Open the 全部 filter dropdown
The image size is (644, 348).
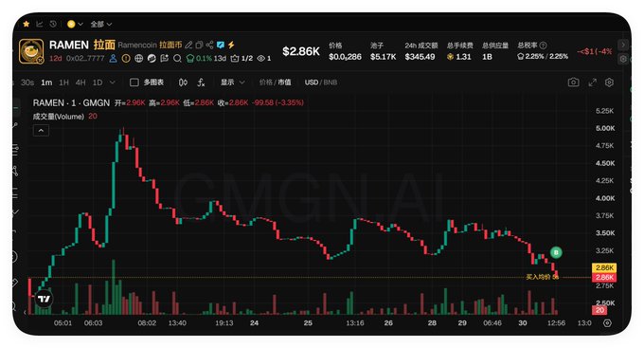pos(101,25)
